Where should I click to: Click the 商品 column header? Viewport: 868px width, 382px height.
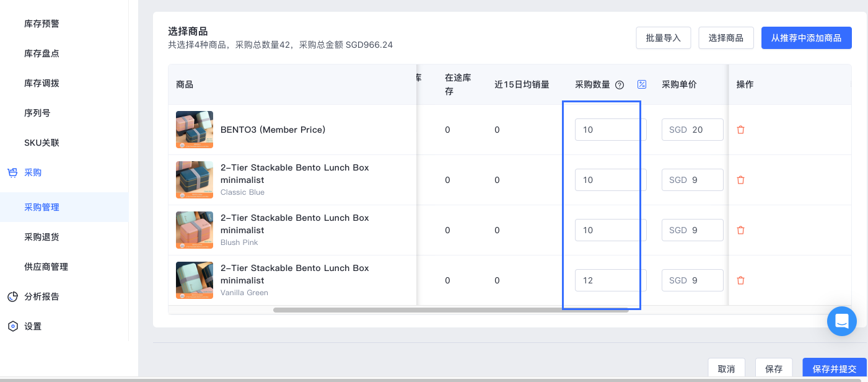(x=185, y=84)
